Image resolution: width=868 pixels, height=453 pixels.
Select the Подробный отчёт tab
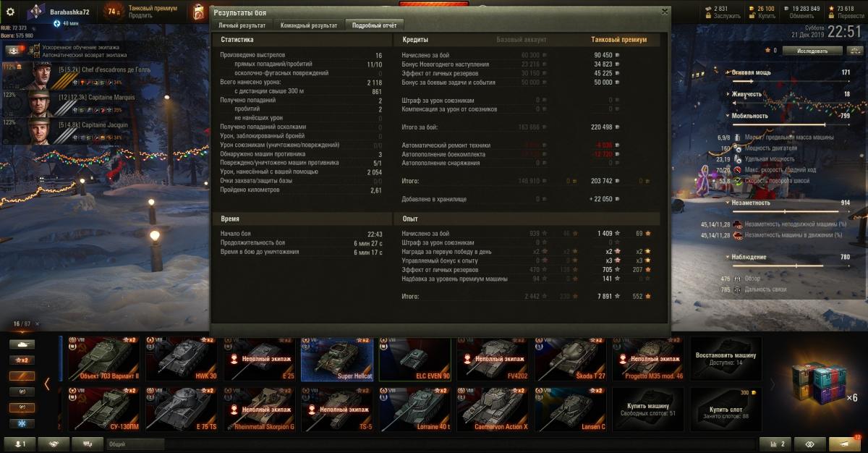pyautogui.click(x=374, y=25)
